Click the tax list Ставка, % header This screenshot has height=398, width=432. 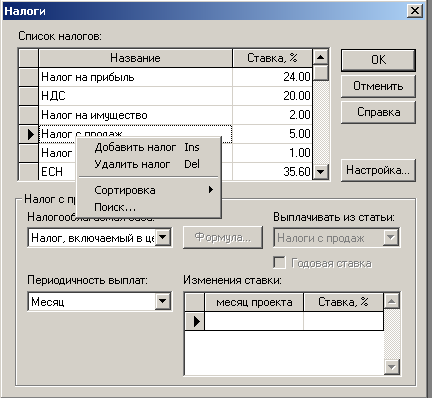pos(272,58)
